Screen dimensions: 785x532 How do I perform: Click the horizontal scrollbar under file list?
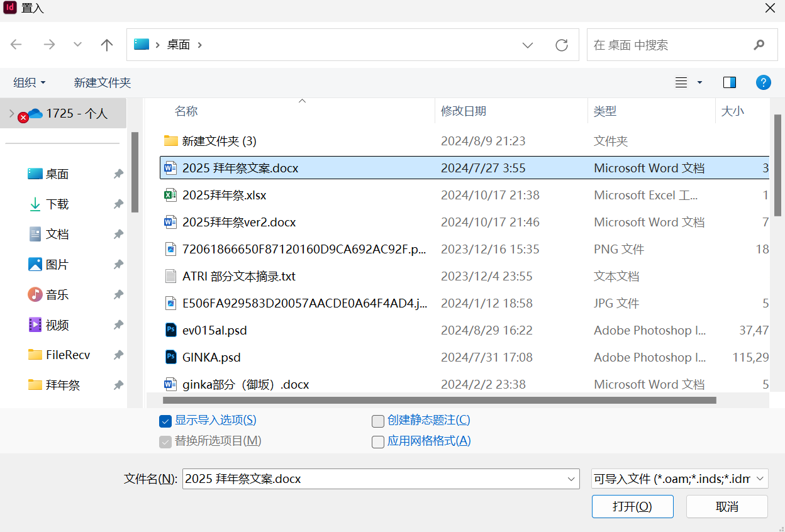439,400
